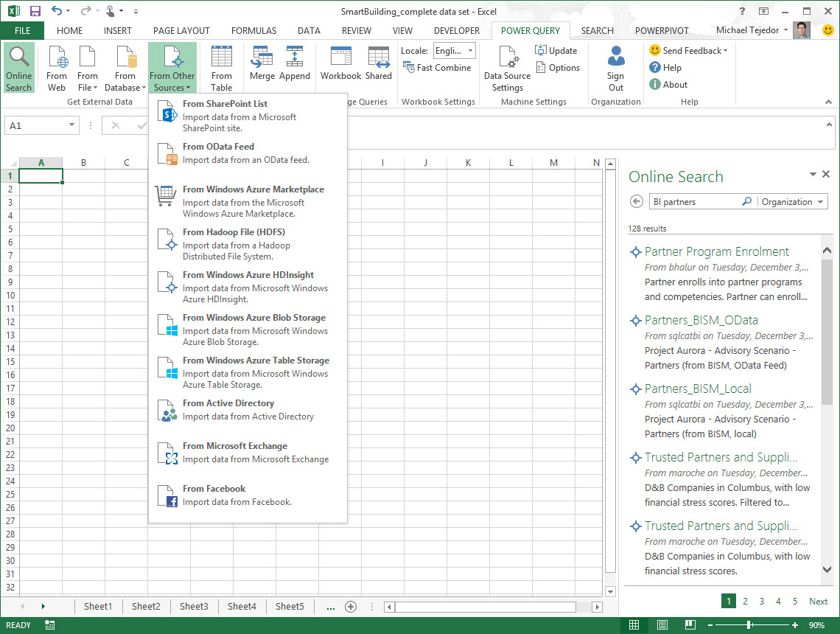Click Fast Combine setting
Image resolution: width=840 pixels, height=634 pixels.
[437, 68]
